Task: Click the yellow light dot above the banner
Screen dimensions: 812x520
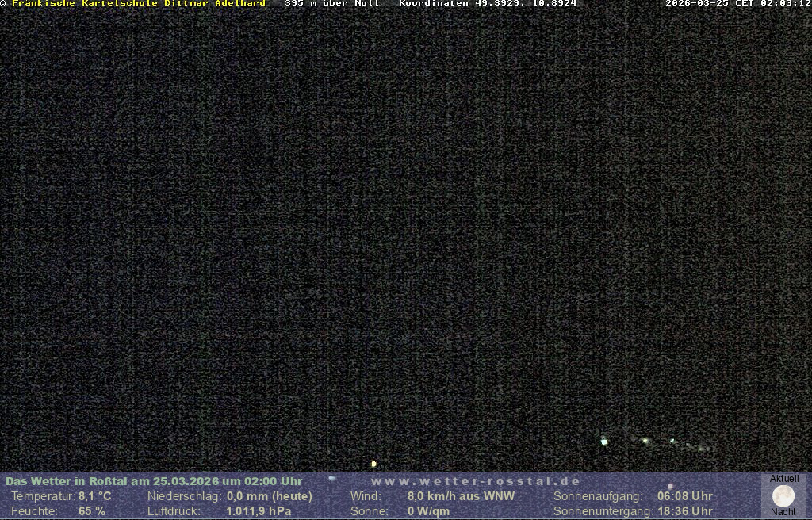Action: point(373,464)
